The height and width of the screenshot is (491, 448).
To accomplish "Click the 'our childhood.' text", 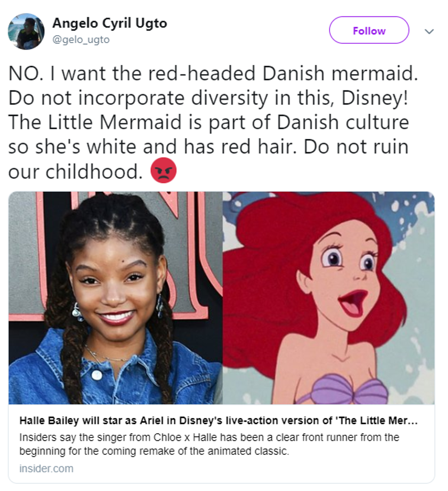I will [75, 172].
